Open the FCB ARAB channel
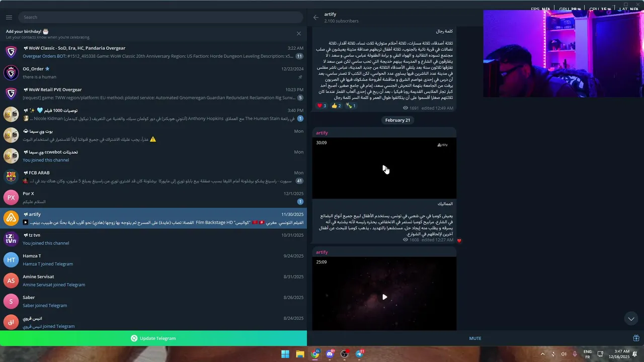 click(x=153, y=177)
